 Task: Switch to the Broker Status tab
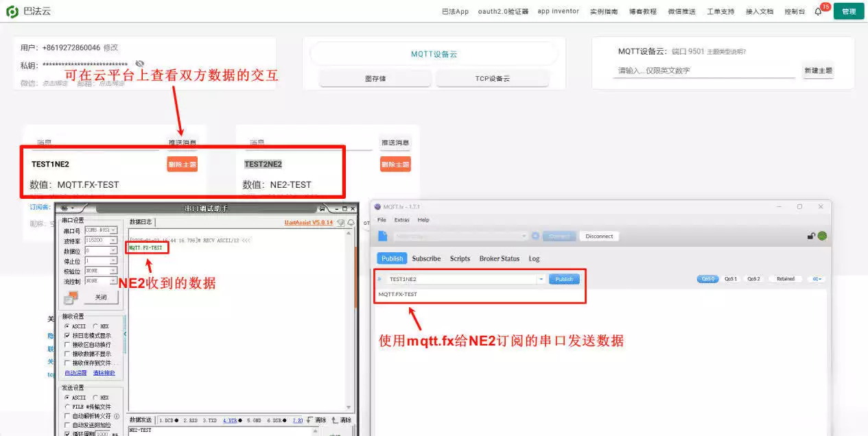tap(500, 258)
